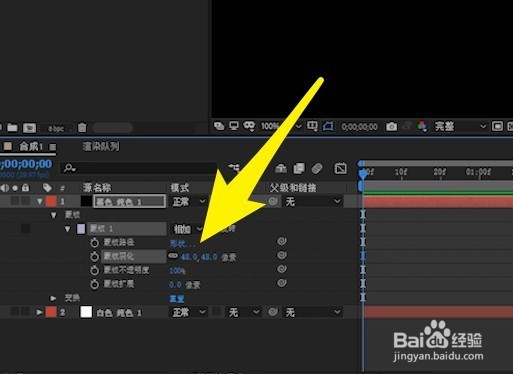Click the monitor preview icon in viewer
Image resolution: width=513 pixels, height=374 pixels.
234,126
